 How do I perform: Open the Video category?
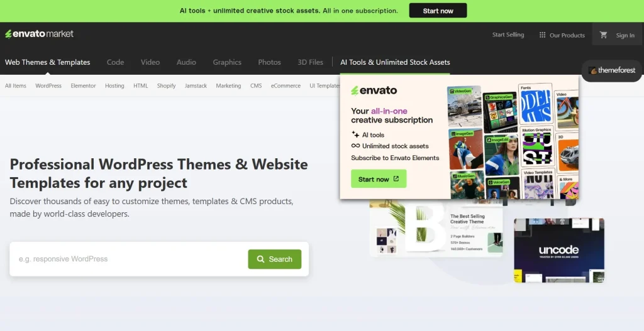[150, 62]
